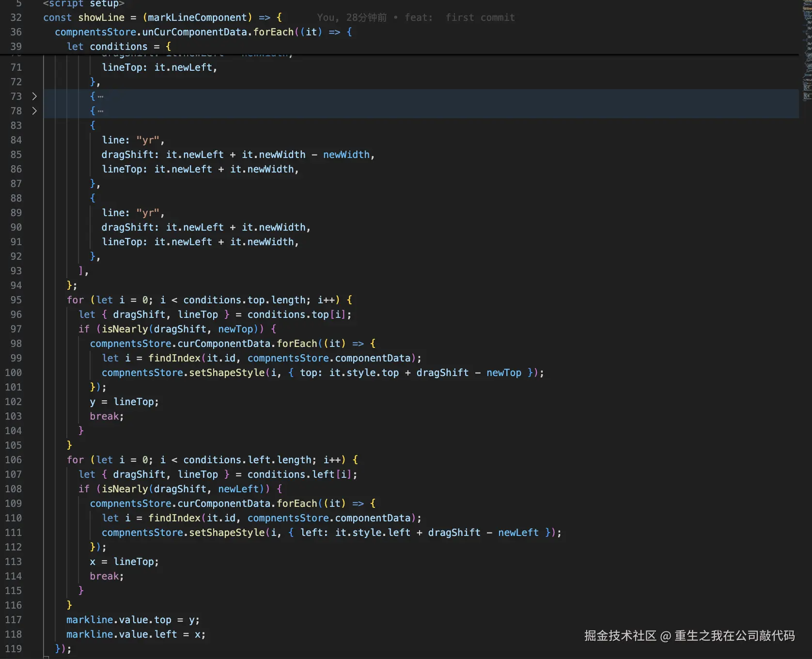
Task: Select line number 119 in the gutter
Action: coord(13,649)
